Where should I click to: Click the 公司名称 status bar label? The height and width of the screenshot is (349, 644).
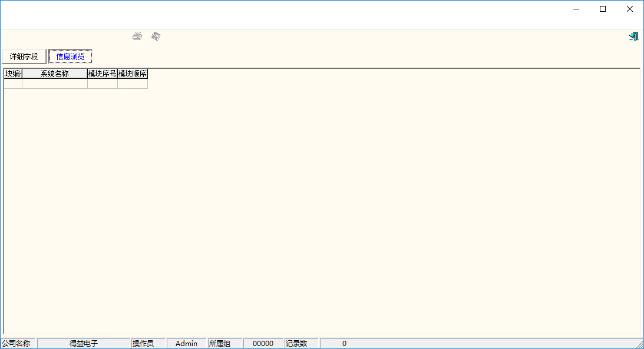(x=16, y=344)
